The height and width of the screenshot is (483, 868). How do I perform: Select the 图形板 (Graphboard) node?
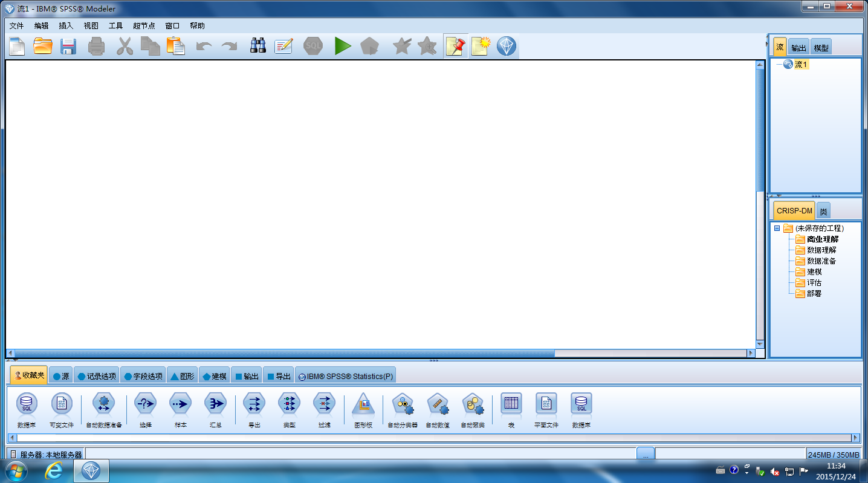363,404
